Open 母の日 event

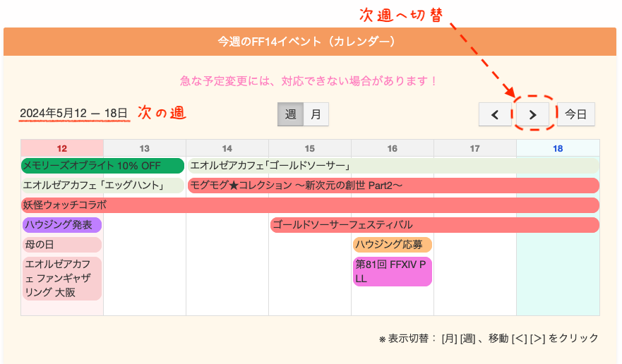[62, 245]
